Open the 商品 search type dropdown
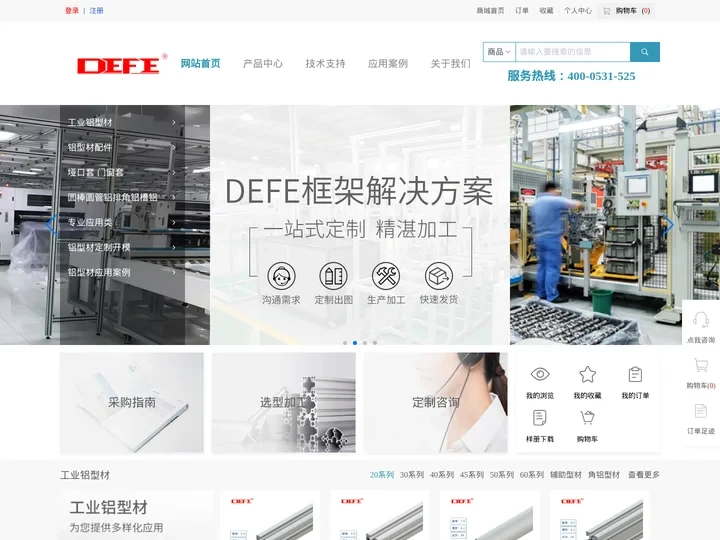Viewport: 720px width, 540px height. click(499, 52)
